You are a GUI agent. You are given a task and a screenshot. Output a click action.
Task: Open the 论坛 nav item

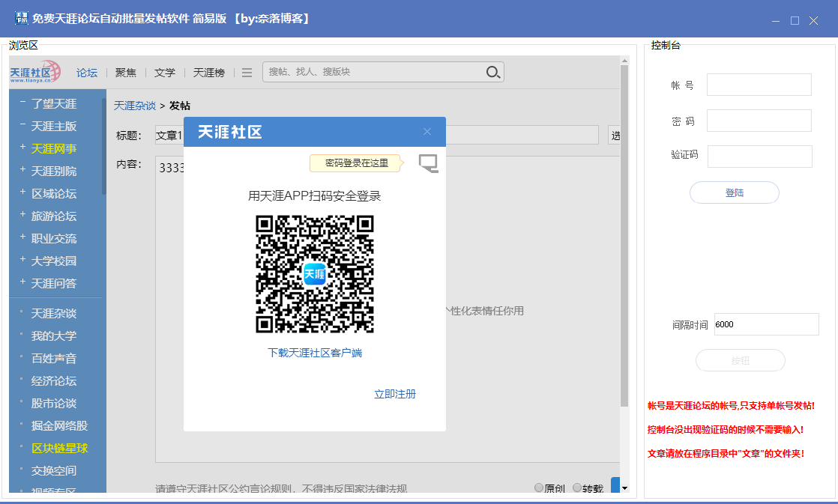(x=87, y=73)
